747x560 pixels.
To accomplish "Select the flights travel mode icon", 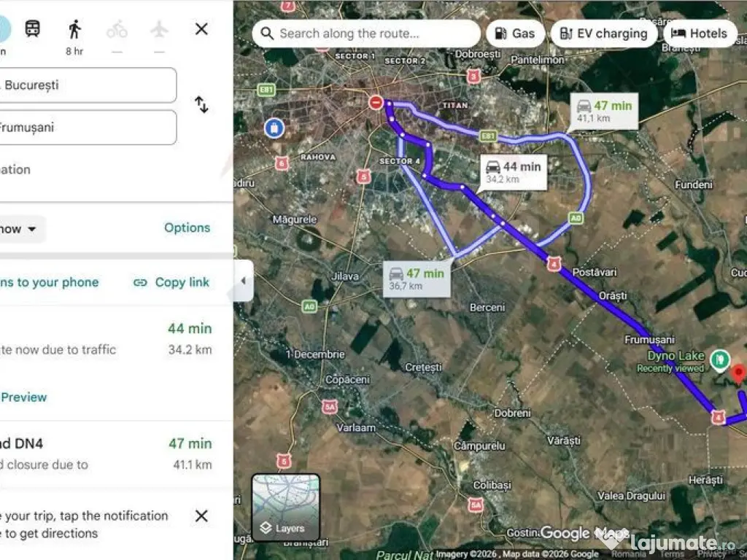I will [159, 29].
